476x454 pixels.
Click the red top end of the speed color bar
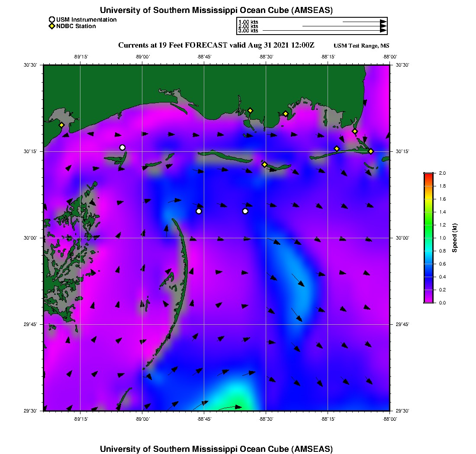coord(429,175)
